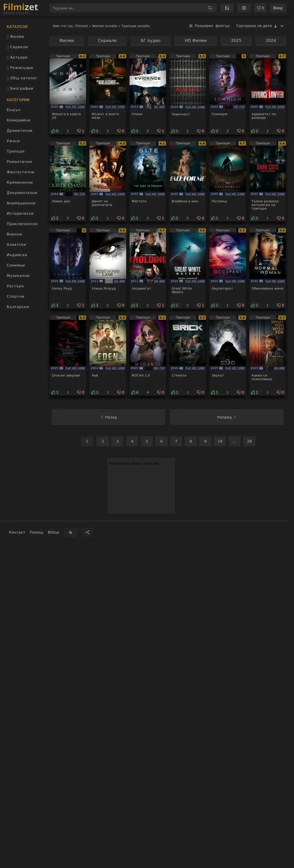
Task: Select the 2025 year tab
Action: [x=236, y=40]
